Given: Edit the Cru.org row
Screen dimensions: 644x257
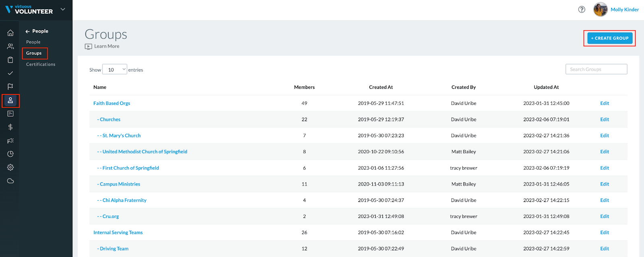Looking at the screenshot, I should click(605, 216).
